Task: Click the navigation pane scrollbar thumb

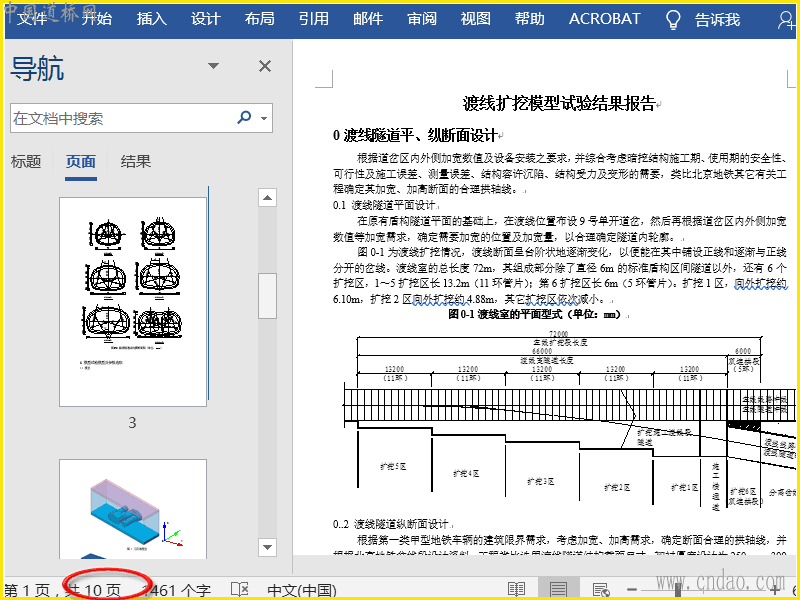Action: point(267,296)
